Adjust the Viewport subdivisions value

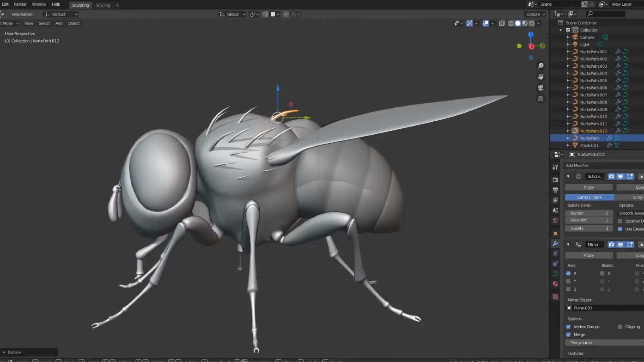[x=589, y=220]
